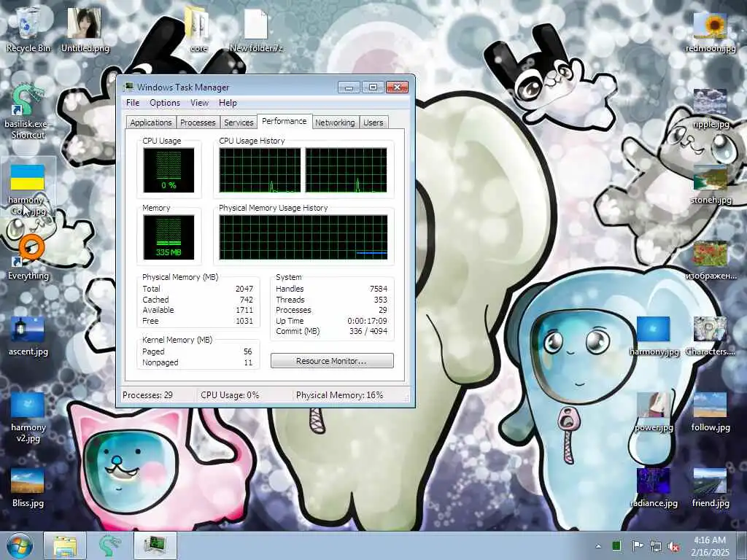Open Windows Explorer from the taskbar

65,546
